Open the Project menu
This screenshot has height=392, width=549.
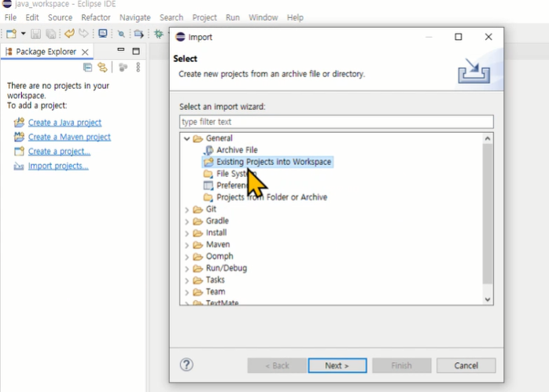click(204, 17)
